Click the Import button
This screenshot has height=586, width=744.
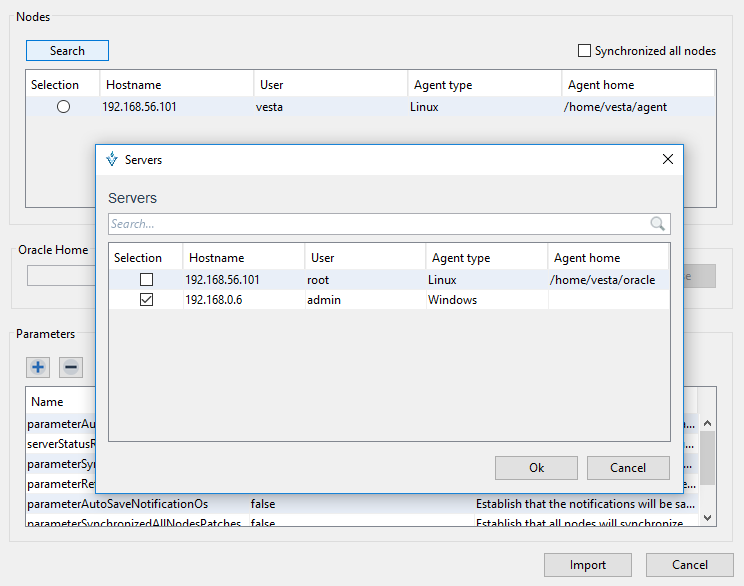[588, 565]
